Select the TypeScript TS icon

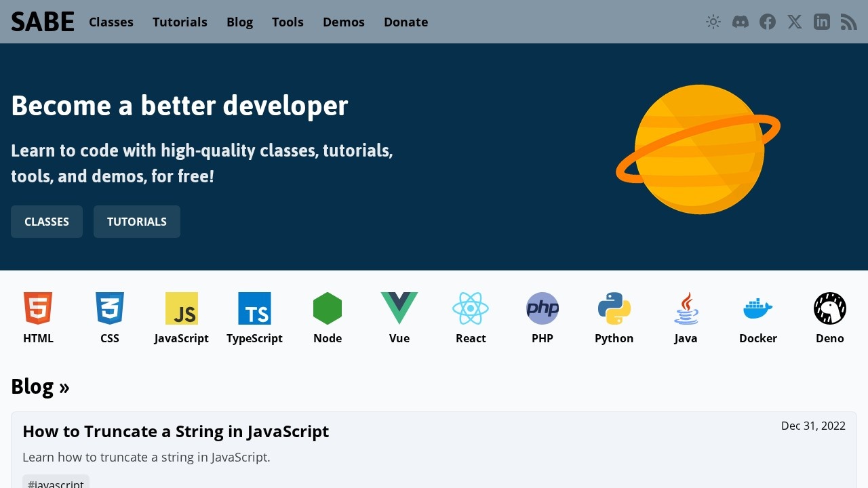point(254,308)
